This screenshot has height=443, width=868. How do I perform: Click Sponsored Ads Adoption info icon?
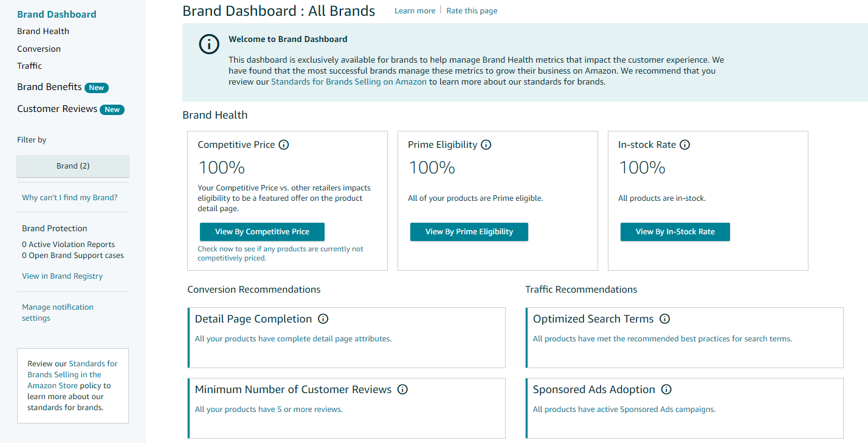666,389
